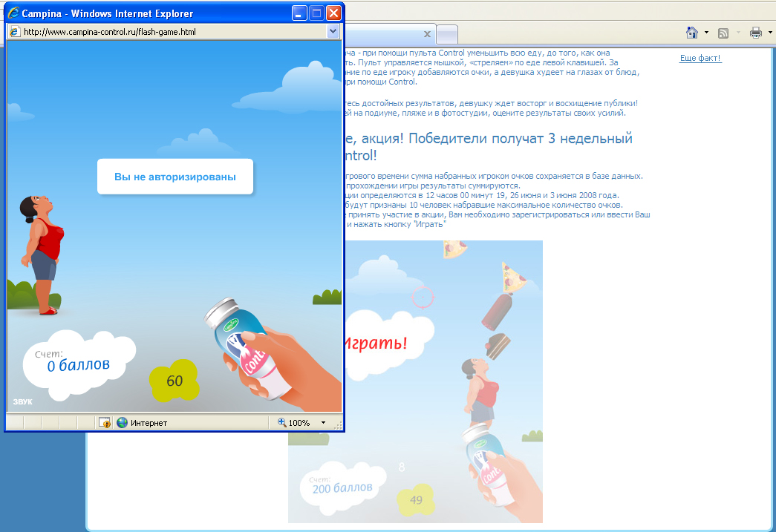Image resolution: width=776 pixels, height=532 pixels.
Task: Expand the zoom level dropdown arrow
Action: tap(323, 423)
